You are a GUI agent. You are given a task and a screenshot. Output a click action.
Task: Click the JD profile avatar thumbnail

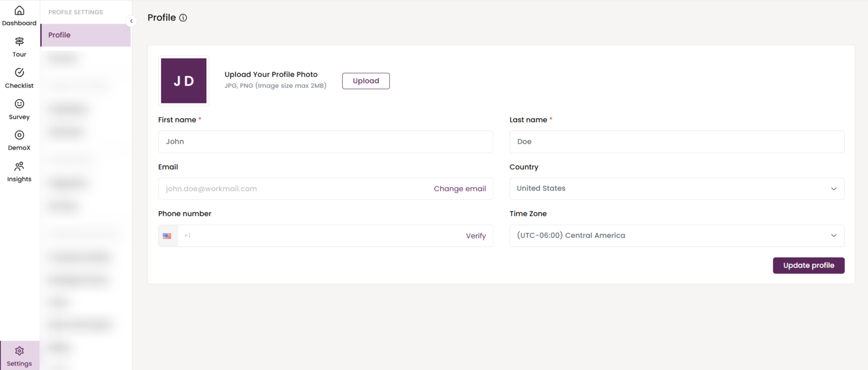coord(183,81)
